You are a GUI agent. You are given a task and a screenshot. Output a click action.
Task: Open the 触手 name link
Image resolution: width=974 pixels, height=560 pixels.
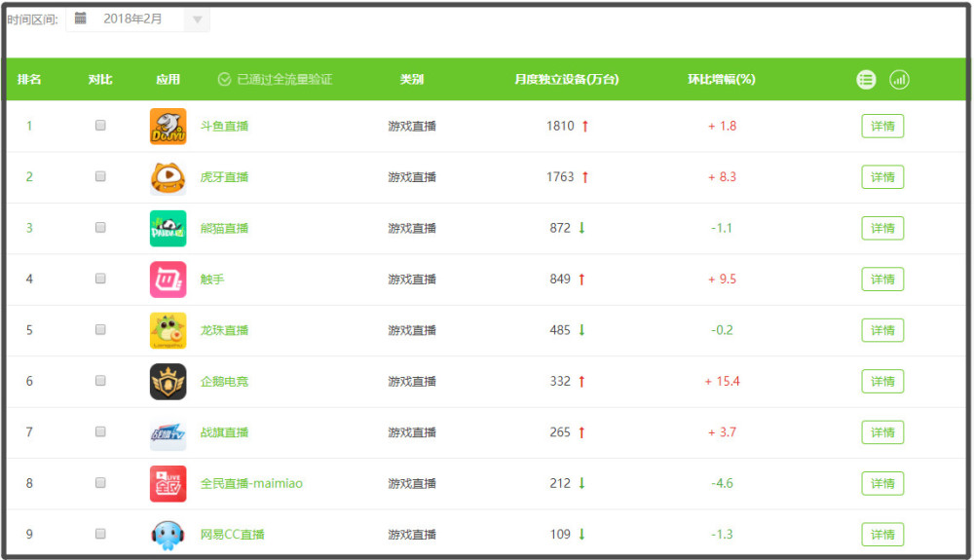coord(211,280)
